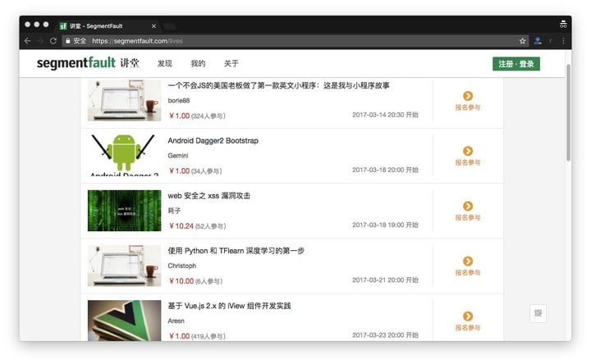Click 报名参与 for Vue.js iView course

coord(468,327)
